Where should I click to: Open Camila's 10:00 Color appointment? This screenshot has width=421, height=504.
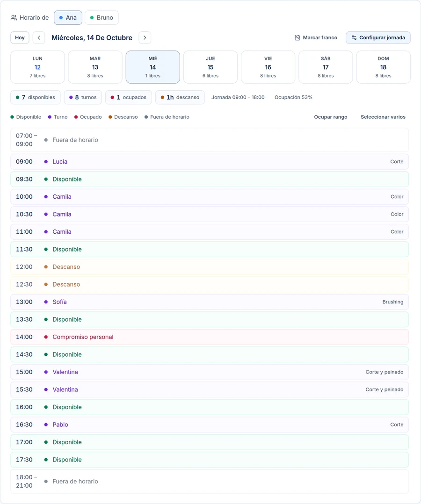pos(210,197)
